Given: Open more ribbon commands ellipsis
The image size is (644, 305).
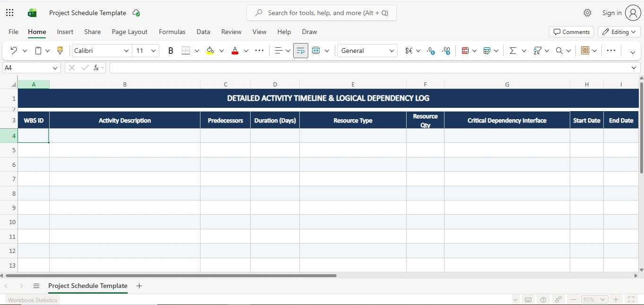Looking at the screenshot, I should click(611, 51).
